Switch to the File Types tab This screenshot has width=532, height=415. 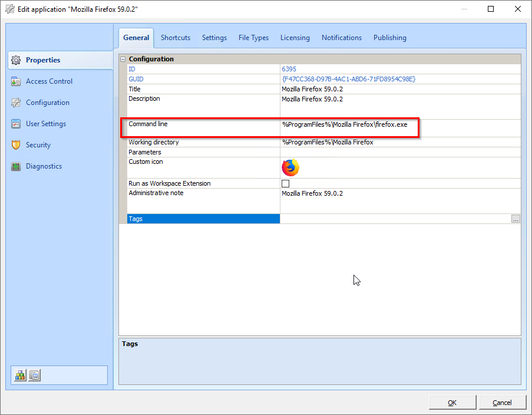coord(253,38)
